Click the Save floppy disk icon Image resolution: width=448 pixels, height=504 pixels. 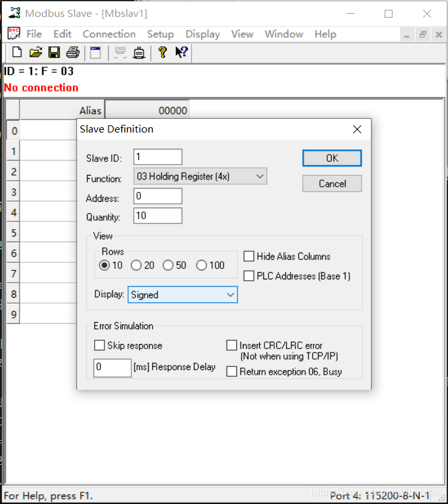pos(54,52)
